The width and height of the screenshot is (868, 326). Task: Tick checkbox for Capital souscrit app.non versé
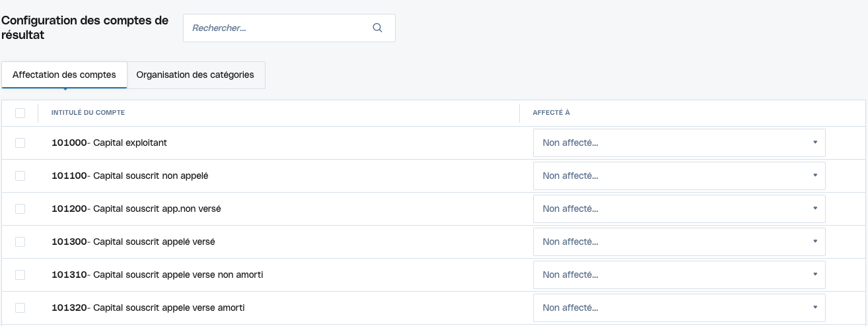click(x=20, y=209)
